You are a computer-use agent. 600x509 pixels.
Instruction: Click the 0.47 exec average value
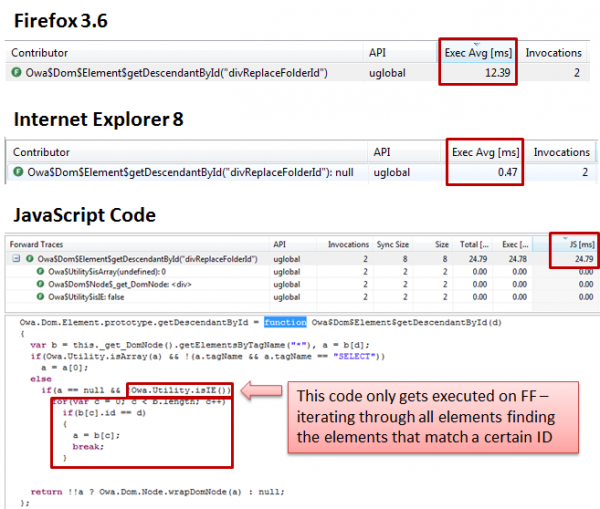(507, 172)
